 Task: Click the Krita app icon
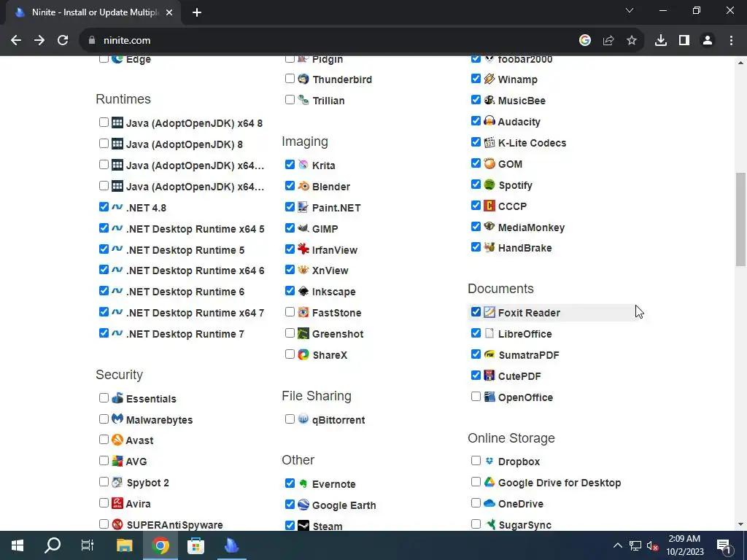click(x=303, y=165)
